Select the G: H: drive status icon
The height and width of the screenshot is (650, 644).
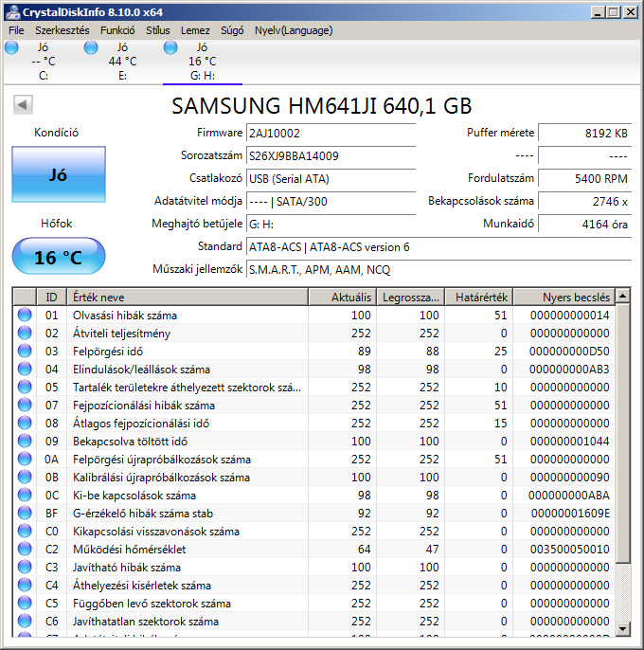point(170,47)
